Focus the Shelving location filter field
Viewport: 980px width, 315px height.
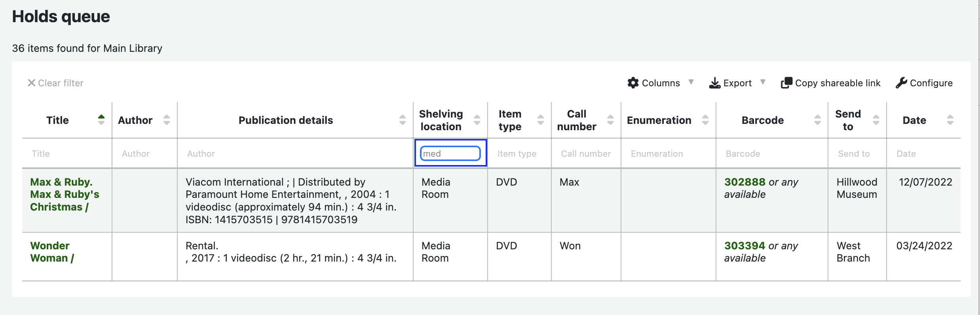[x=450, y=154]
